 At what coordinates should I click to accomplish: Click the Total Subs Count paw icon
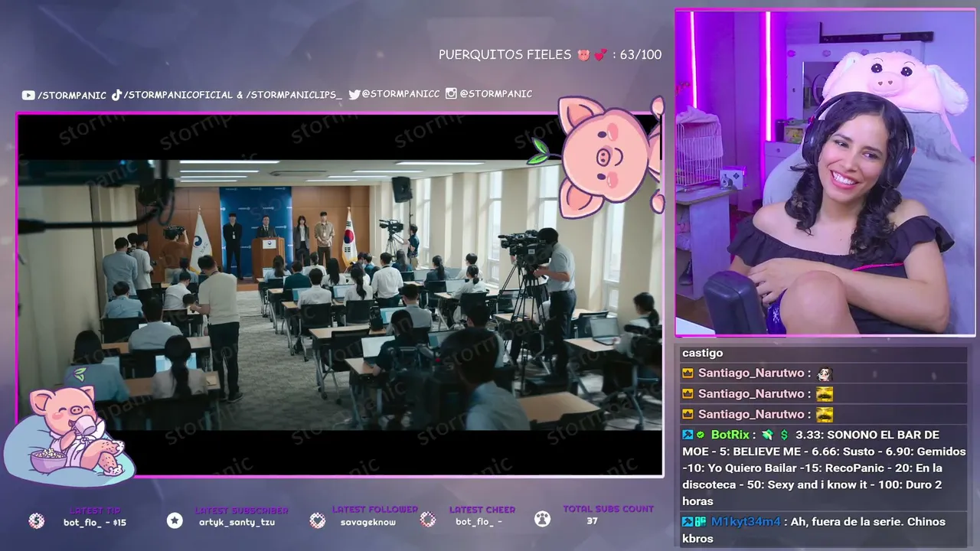pyautogui.click(x=543, y=520)
